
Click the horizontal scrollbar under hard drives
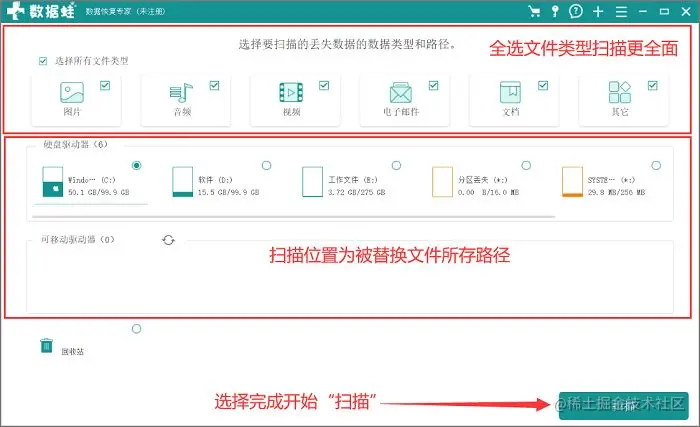294,217
